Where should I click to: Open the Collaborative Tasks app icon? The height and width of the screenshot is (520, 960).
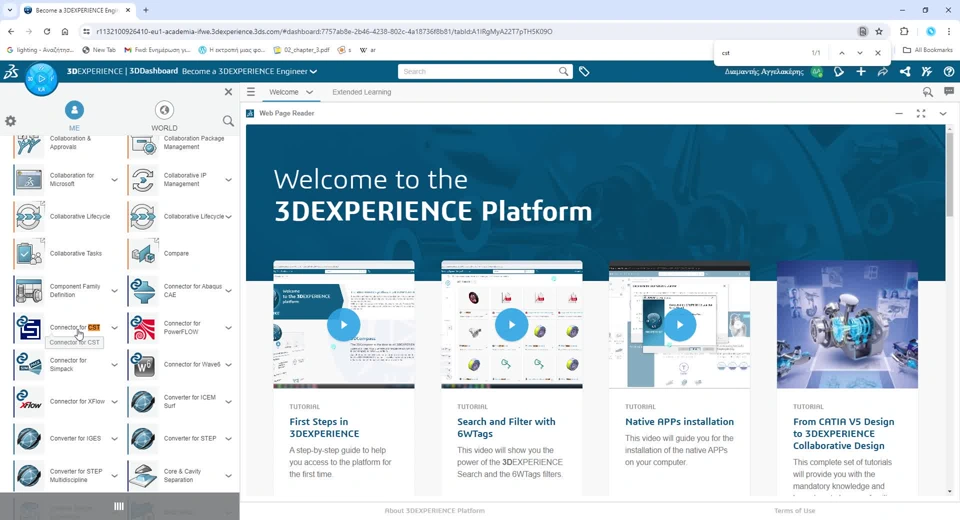(x=29, y=254)
